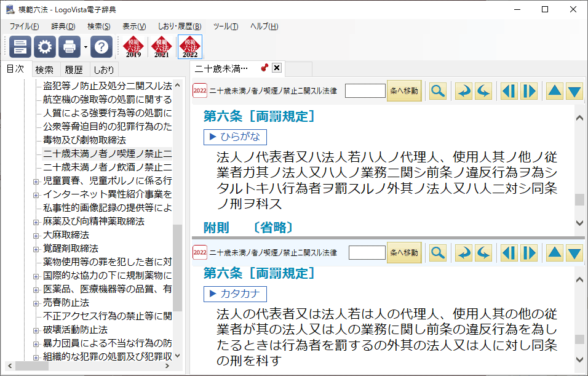The height and width of the screenshot is (376, 588).
Task: Click the printer toolbar icon
Action: (70, 47)
